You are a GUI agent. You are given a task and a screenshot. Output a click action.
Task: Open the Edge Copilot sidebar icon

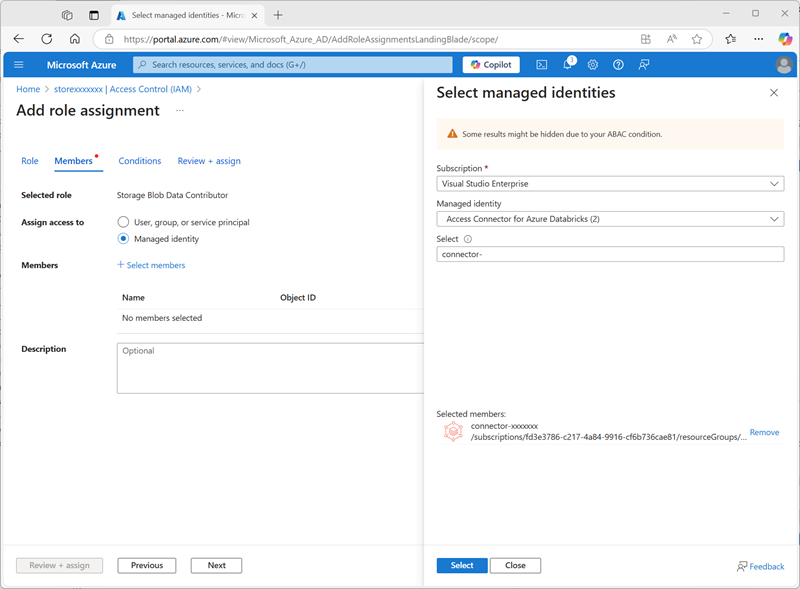click(785, 39)
